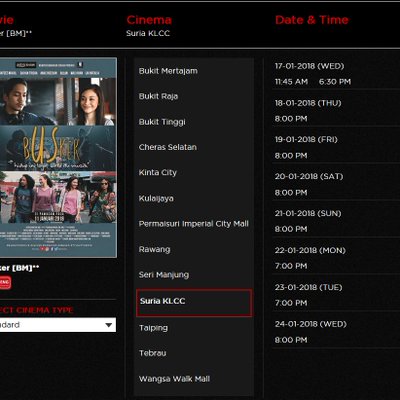Screen dimensions: 400x400
Task: Select Wangsa Walk Mall cinema
Action: click(x=174, y=379)
